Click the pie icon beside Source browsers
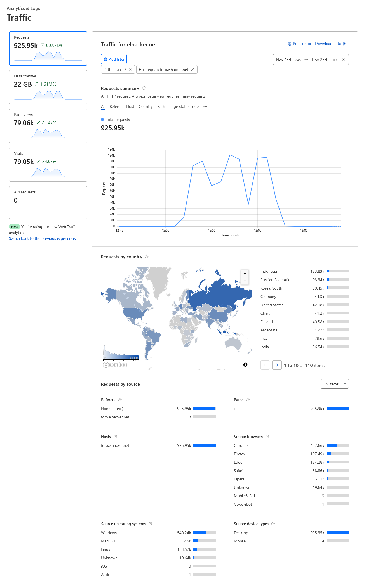Screen dimensions: 378x588 (267, 437)
